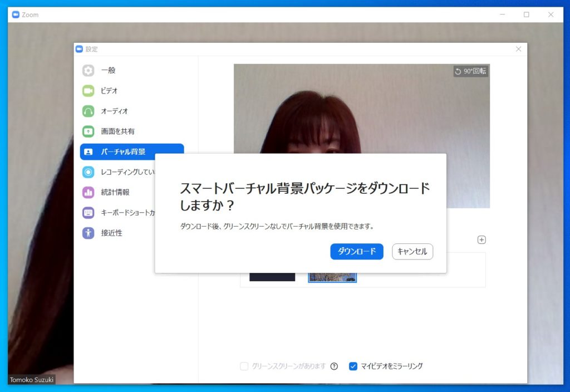Click the 一般 gear icon in sidebar
Screen dimensions: 570x392
tap(89, 70)
